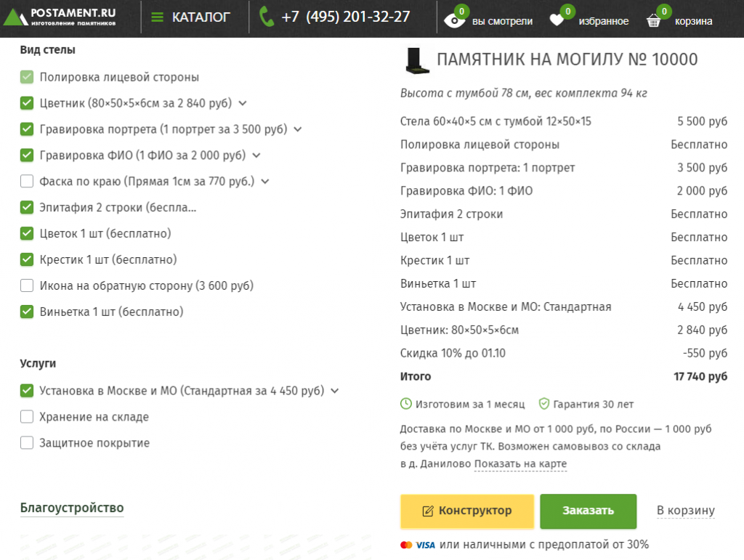The image size is (744, 560).
Task: Enable 'Фаска по краю' checkbox
Action: coord(27,182)
